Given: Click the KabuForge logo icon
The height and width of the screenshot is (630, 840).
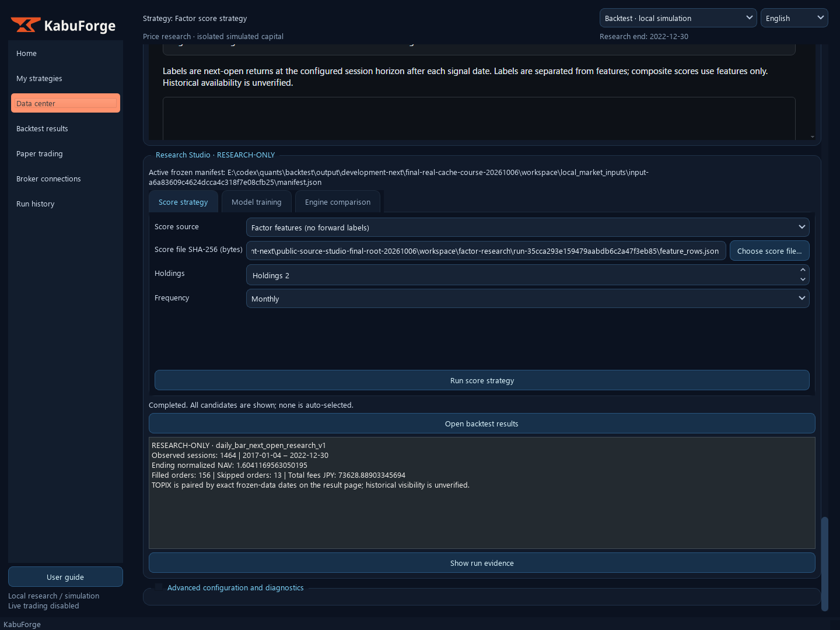Looking at the screenshot, I should (x=26, y=25).
